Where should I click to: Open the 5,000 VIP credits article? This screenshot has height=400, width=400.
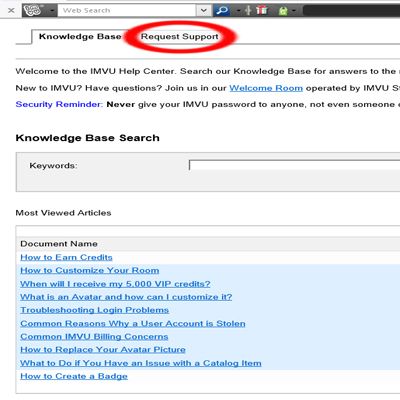pos(115,284)
